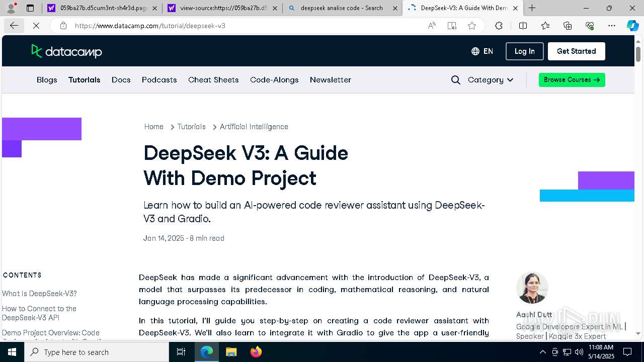Open File Explorer from the taskbar
The height and width of the screenshot is (362, 644).
click(x=231, y=352)
